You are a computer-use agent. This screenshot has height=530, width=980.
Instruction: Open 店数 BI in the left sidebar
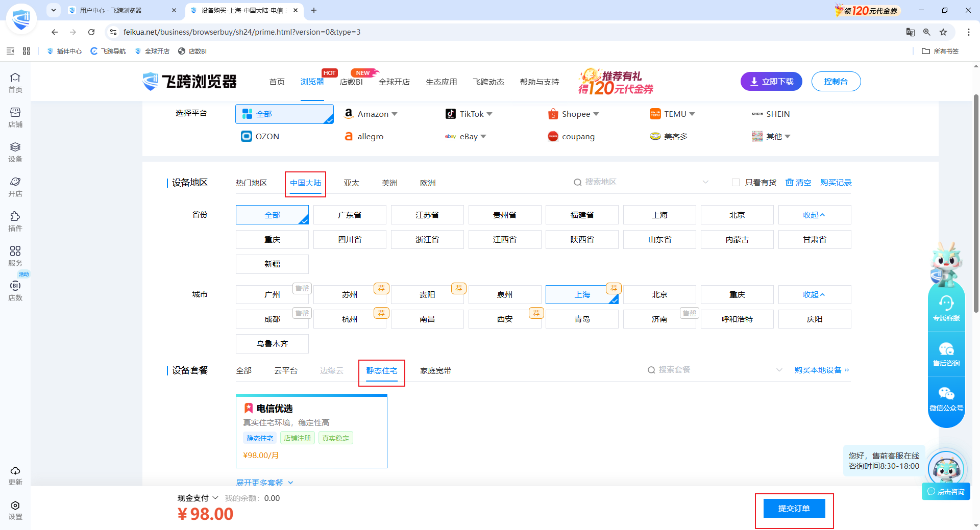tap(15, 291)
